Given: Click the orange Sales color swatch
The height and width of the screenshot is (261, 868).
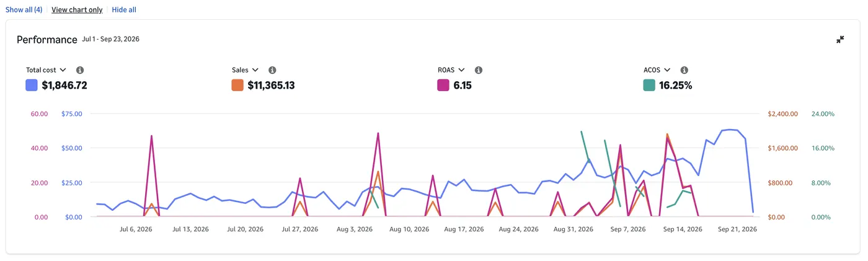Looking at the screenshot, I should pos(237,86).
